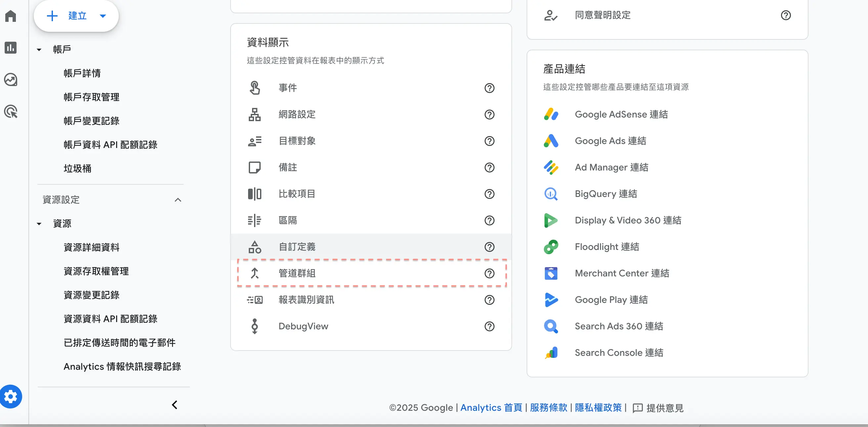
Task: Click help icon next to 管道群組
Action: (489, 273)
